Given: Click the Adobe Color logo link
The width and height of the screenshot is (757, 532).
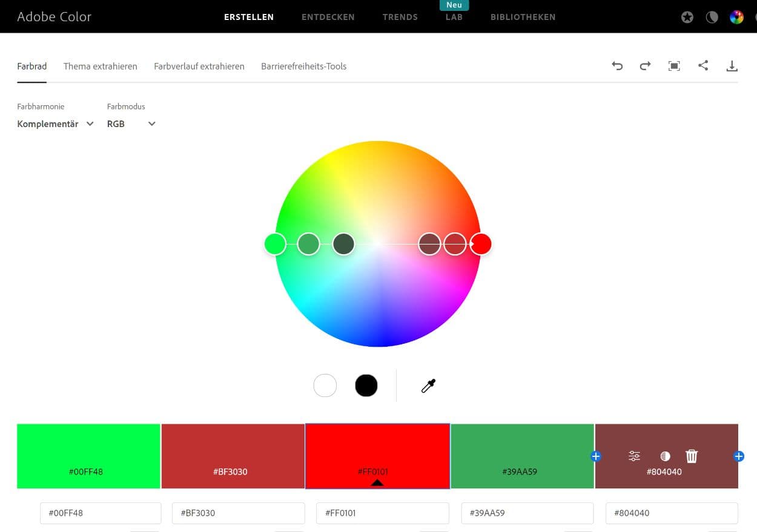Looking at the screenshot, I should tap(54, 17).
